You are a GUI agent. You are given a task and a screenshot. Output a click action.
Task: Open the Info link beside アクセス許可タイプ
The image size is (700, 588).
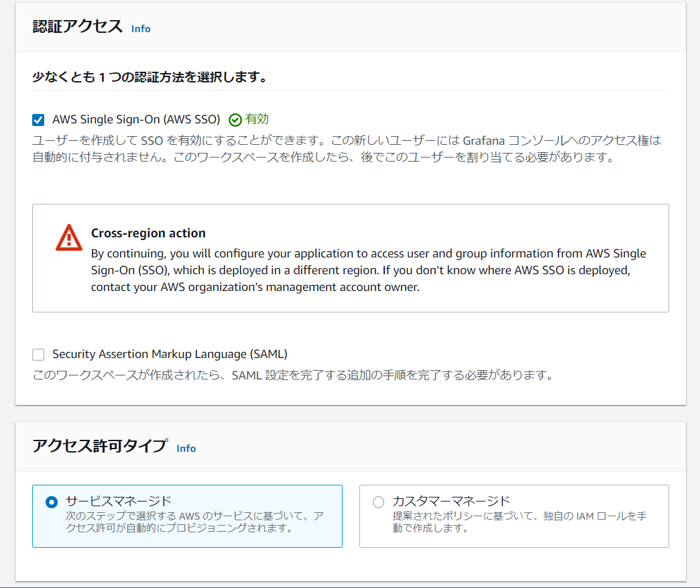tap(186, 449)
